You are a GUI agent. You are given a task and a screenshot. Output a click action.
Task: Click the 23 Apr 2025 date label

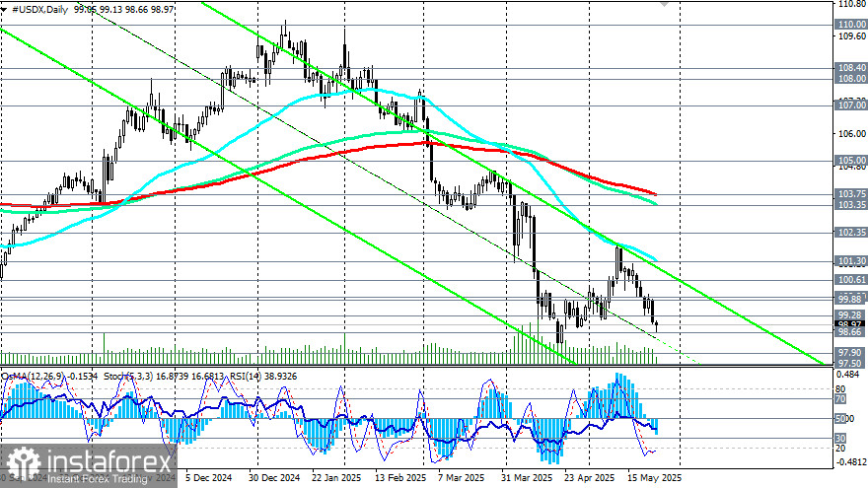tap(590, 477)
